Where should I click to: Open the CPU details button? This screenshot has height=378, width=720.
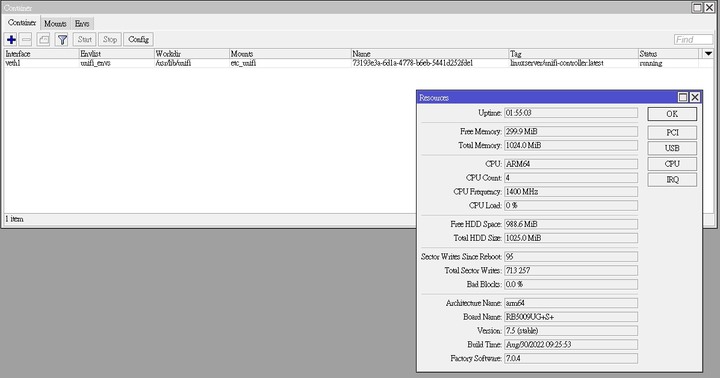coord(672,164)
